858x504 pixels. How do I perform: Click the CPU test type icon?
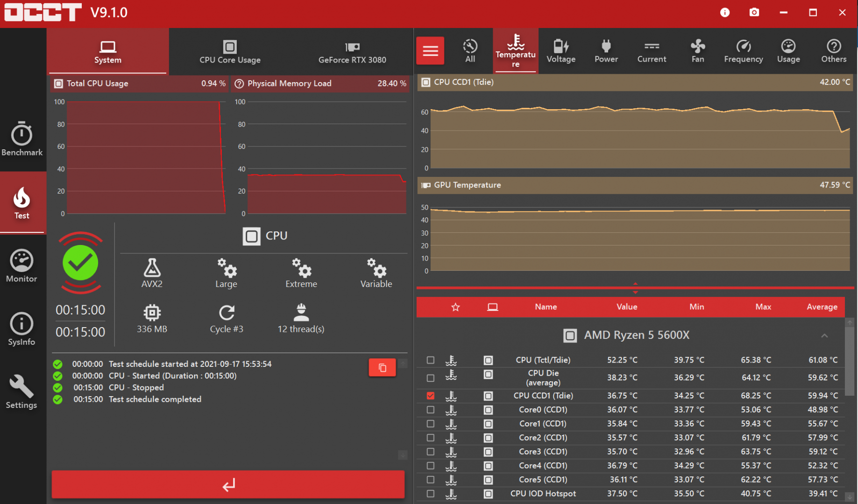[251, 236]
